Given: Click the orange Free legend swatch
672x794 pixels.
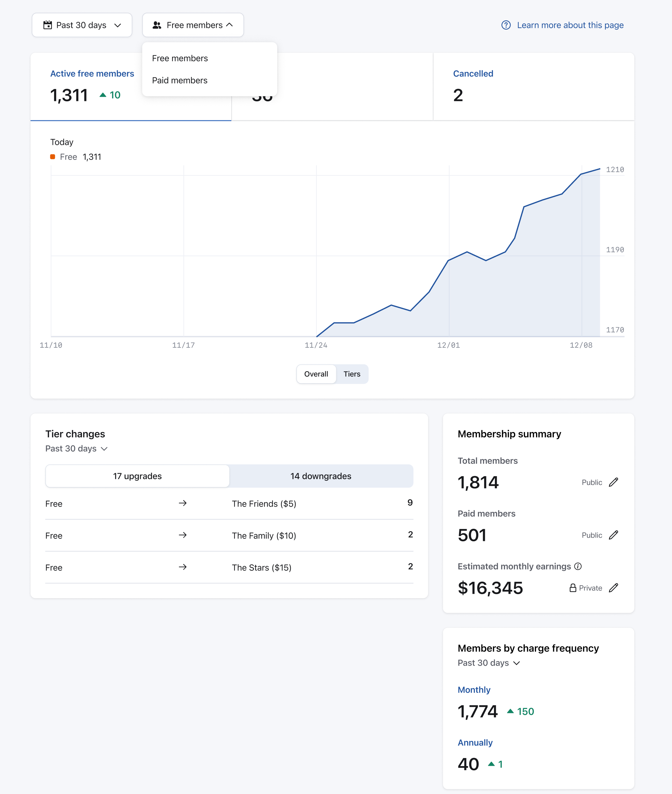Looking at the screenshot, I should 52,157.
